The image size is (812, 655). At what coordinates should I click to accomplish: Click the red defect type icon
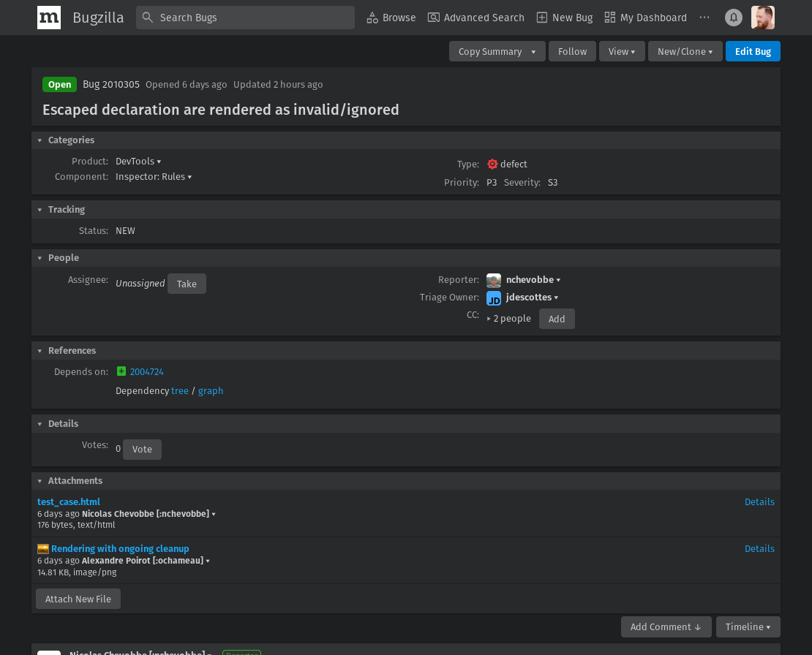(x=492, y=164)
